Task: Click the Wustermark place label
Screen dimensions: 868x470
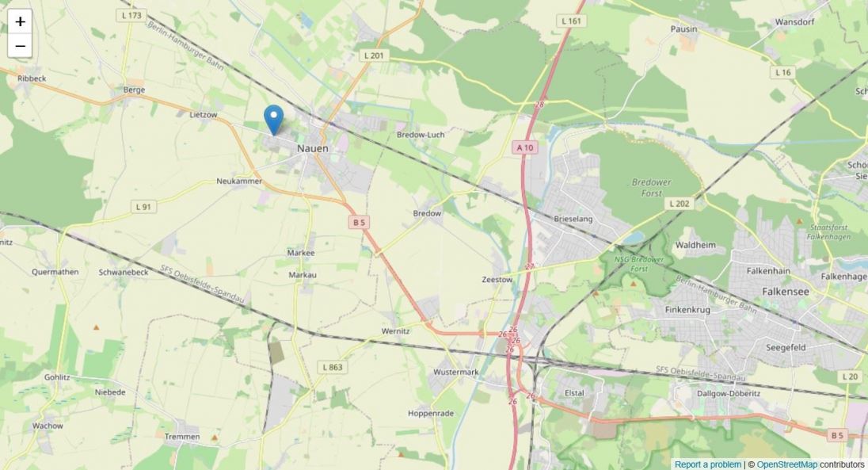Action: coord(455,372)
